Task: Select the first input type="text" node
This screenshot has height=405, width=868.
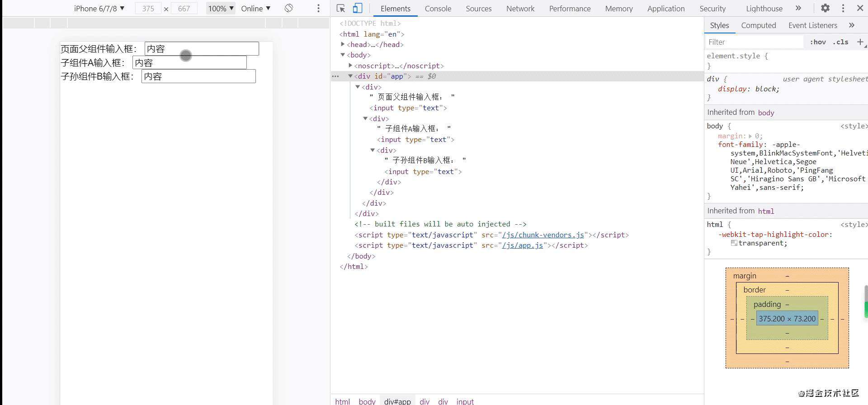Action: (x=408, y=108)
